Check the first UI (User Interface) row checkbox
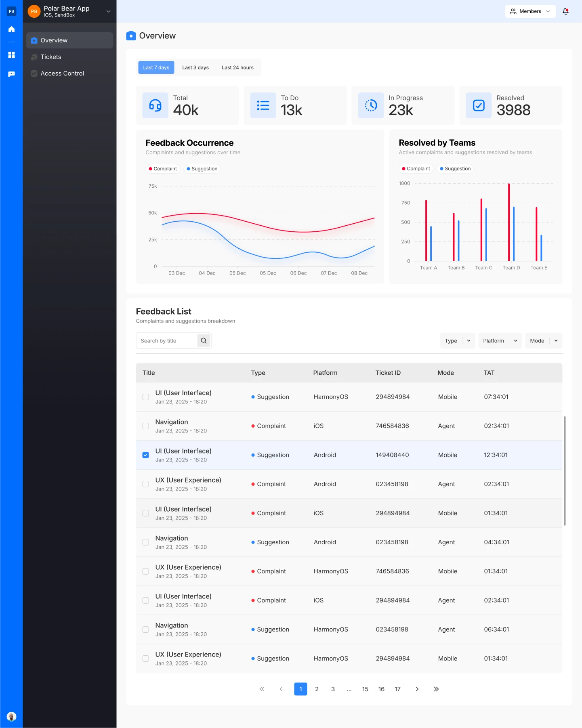The height and width of the screenshot is (728, 582). click(146, 397)
